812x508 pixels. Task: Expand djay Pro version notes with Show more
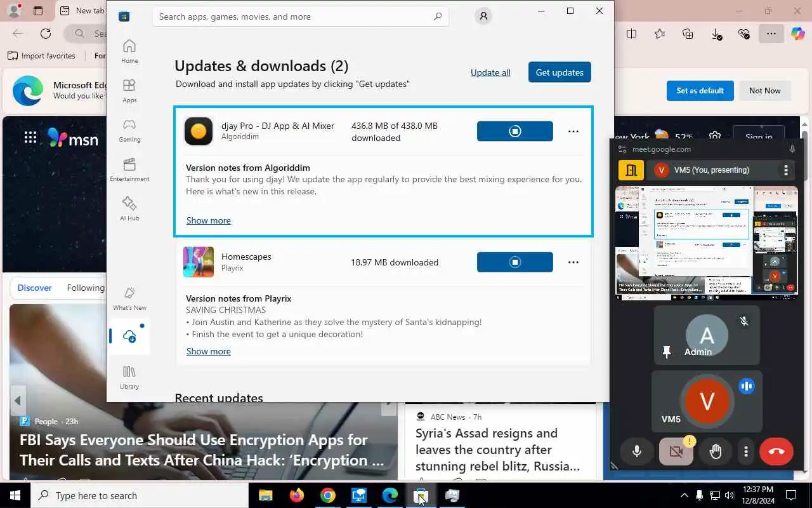pos(208,220)
